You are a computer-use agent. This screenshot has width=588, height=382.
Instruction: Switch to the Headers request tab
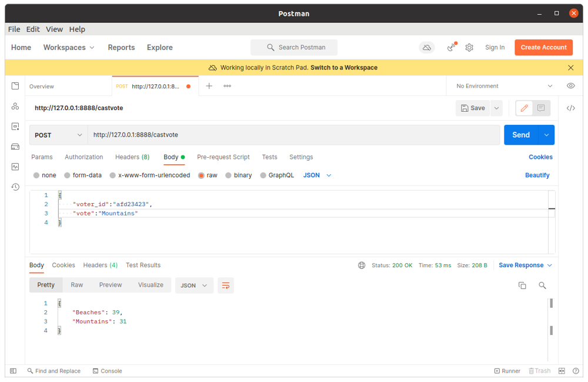click(x=132, y=157)
